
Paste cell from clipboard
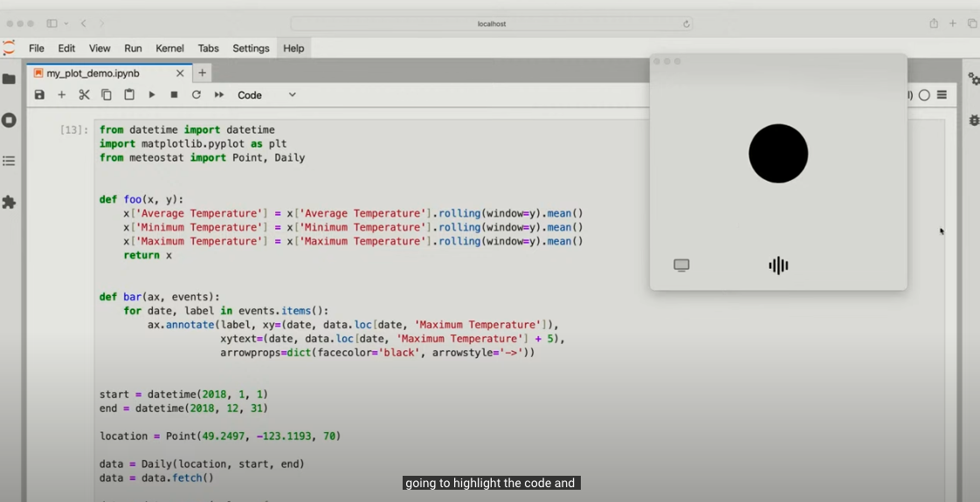(129, 95)
